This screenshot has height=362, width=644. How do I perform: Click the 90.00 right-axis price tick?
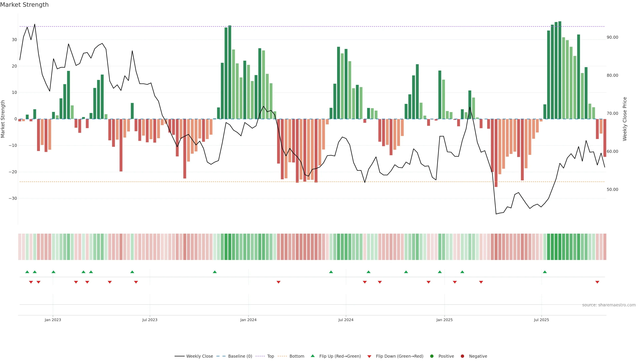[612, 37]
